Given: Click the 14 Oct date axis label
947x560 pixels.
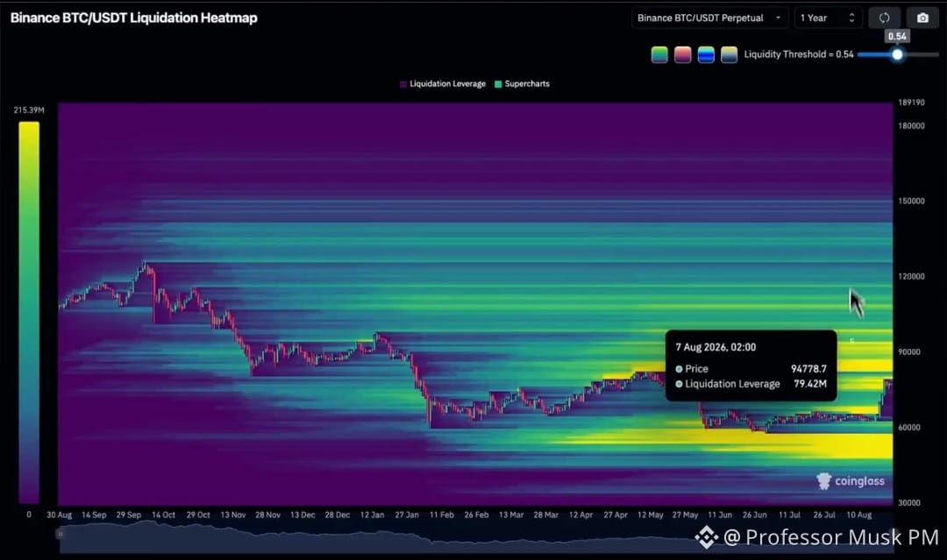Looking at the screenshot, I should [163, 514].
